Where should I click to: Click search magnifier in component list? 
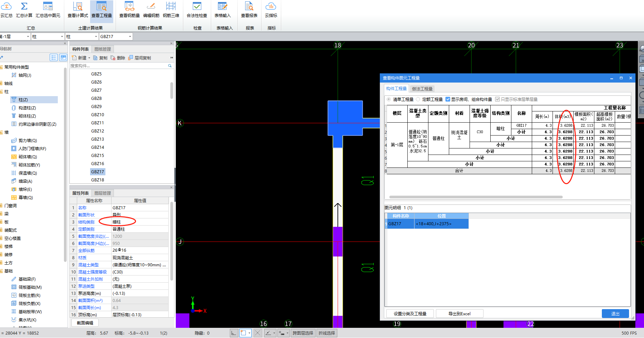[x=170, y=66]
